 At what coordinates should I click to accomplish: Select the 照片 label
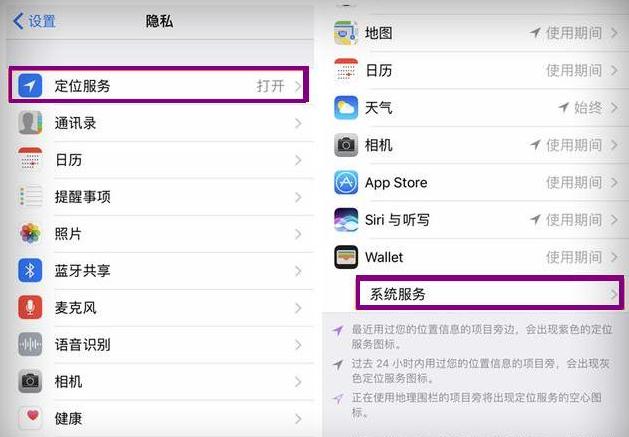pos(68,234)
